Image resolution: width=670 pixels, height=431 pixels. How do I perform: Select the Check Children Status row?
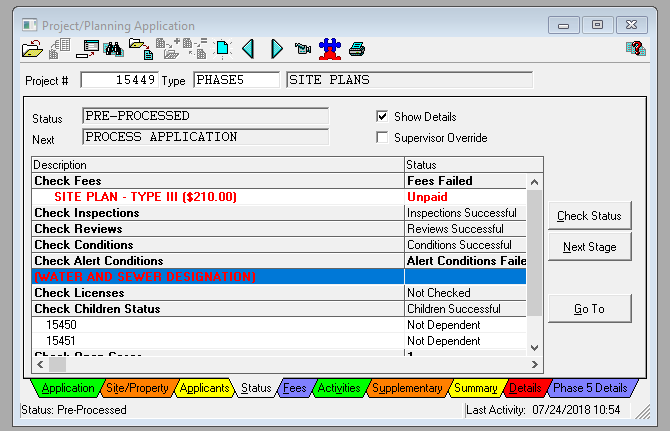pyautogui.click(x=279, y=309)
